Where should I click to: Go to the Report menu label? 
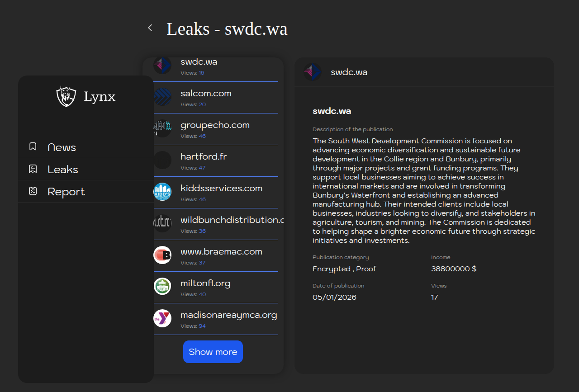(x=66, y=192)
